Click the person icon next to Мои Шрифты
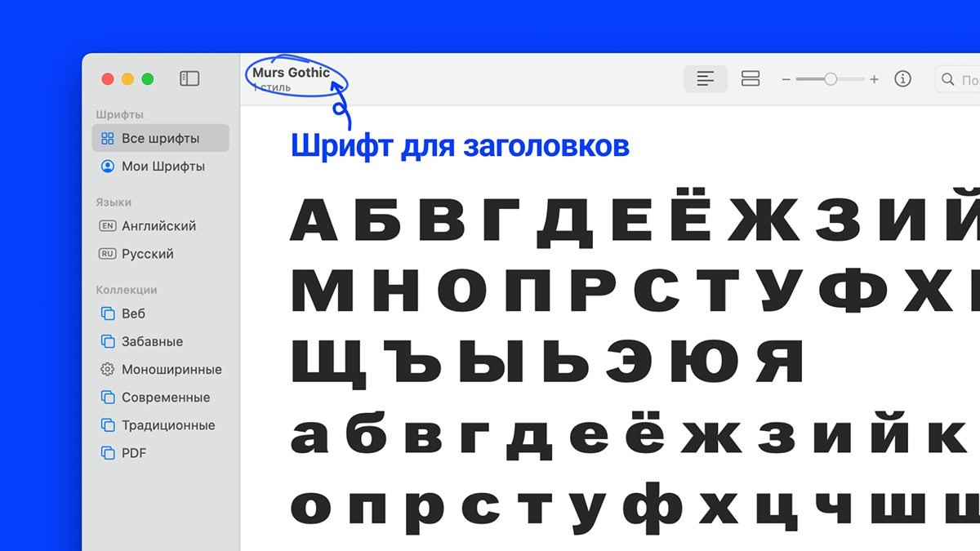The height and width of the screenshot is (551, 980). click(107, 166)
